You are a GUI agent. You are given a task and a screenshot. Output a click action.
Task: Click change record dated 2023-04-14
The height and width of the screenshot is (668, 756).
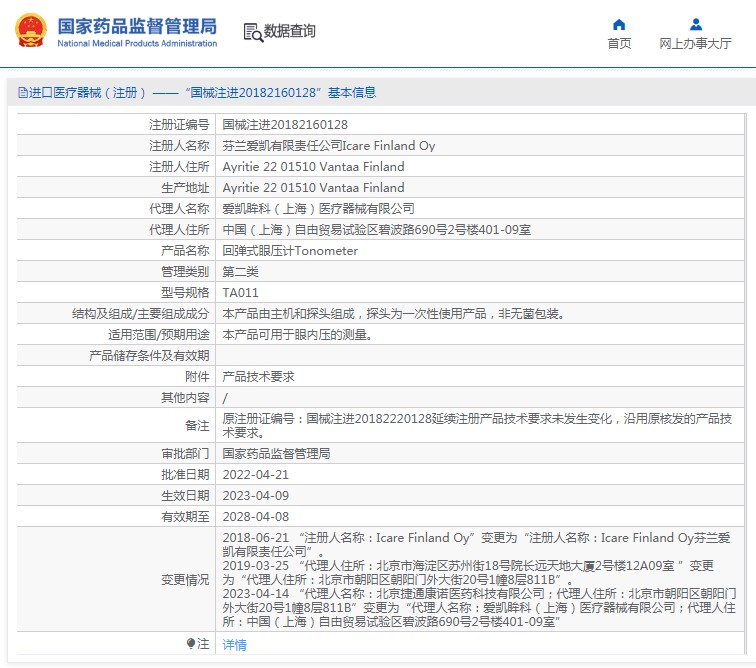479,608
